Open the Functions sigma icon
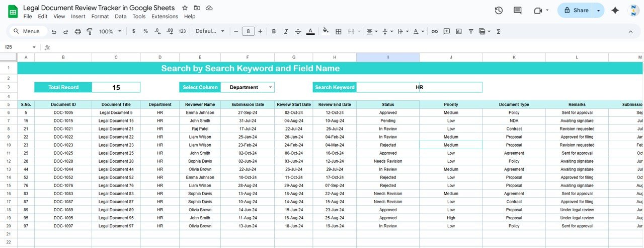Viewport: 644px width, 248px height. [x=498, y=31]
